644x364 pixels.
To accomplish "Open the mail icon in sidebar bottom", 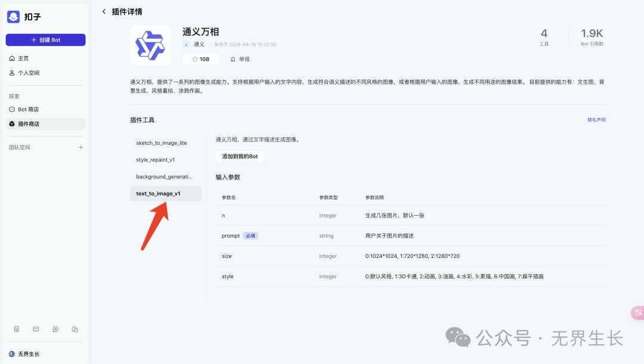I will coord(36,329).
